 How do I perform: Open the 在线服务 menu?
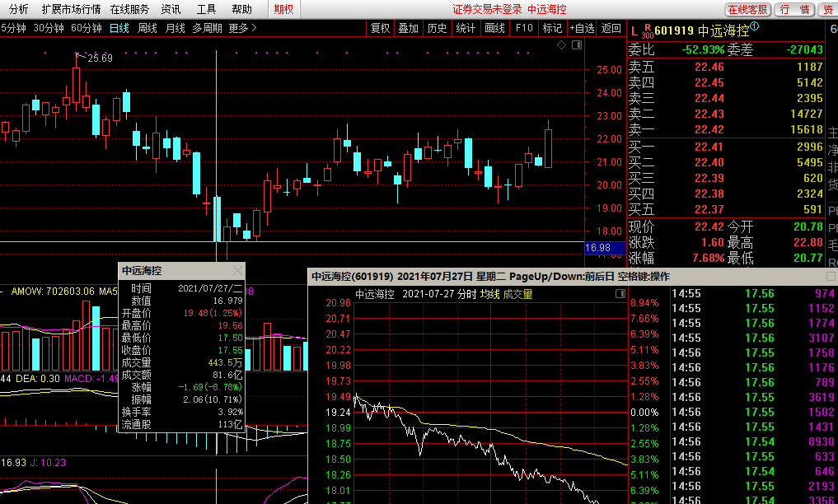click(129, 9)
